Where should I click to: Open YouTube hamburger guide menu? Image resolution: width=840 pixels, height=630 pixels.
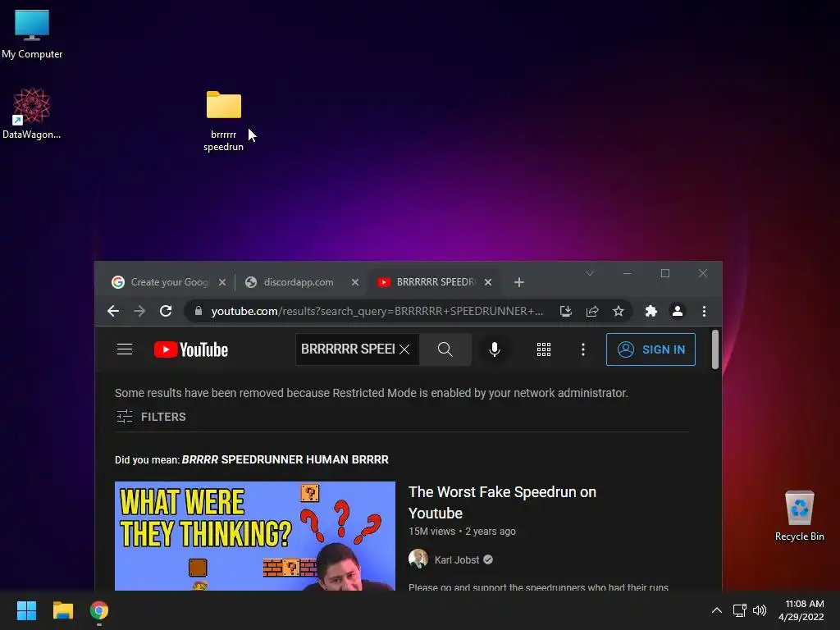[125, 349]
